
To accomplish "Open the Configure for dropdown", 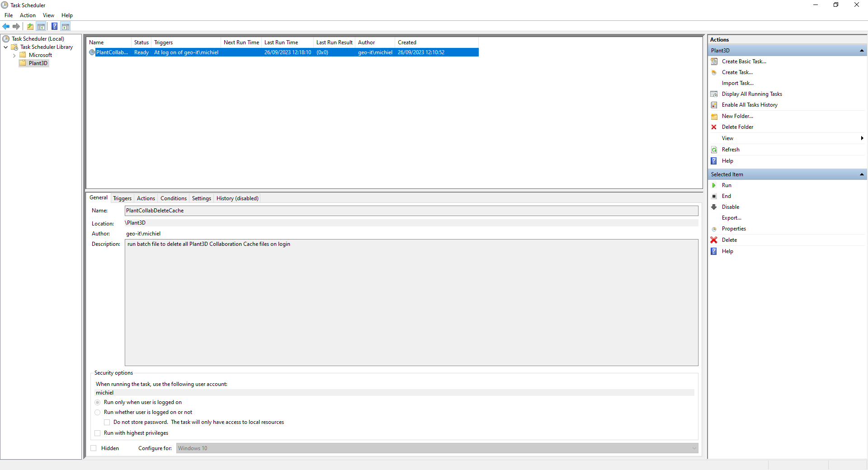I will [x=437, y=448].
